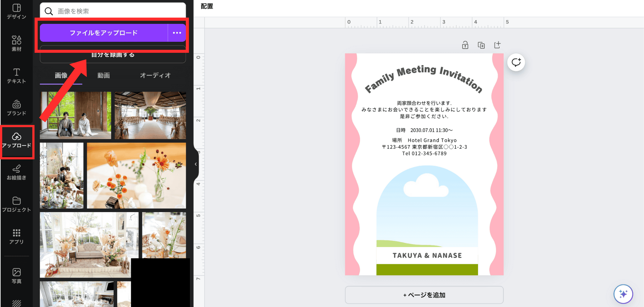Screen dimensions: 644x307
Task: Add a comment with speech bubble icon
Action: (x=516, y=62)
